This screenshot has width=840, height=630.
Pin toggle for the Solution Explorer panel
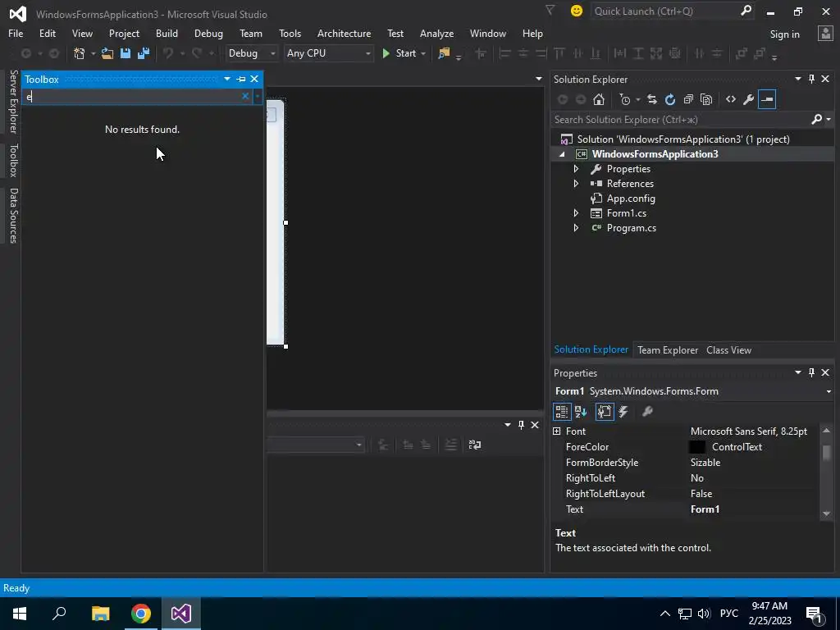coord(811,80)
